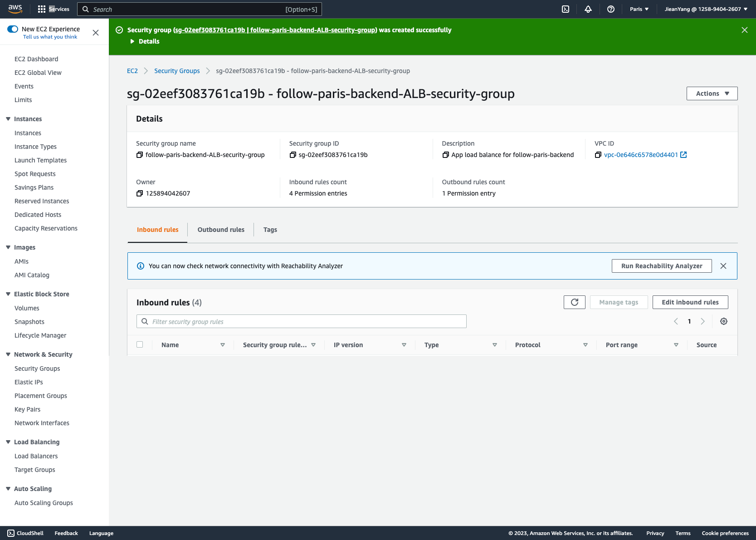Collapse the Images sidebar section

coord(8,247)
